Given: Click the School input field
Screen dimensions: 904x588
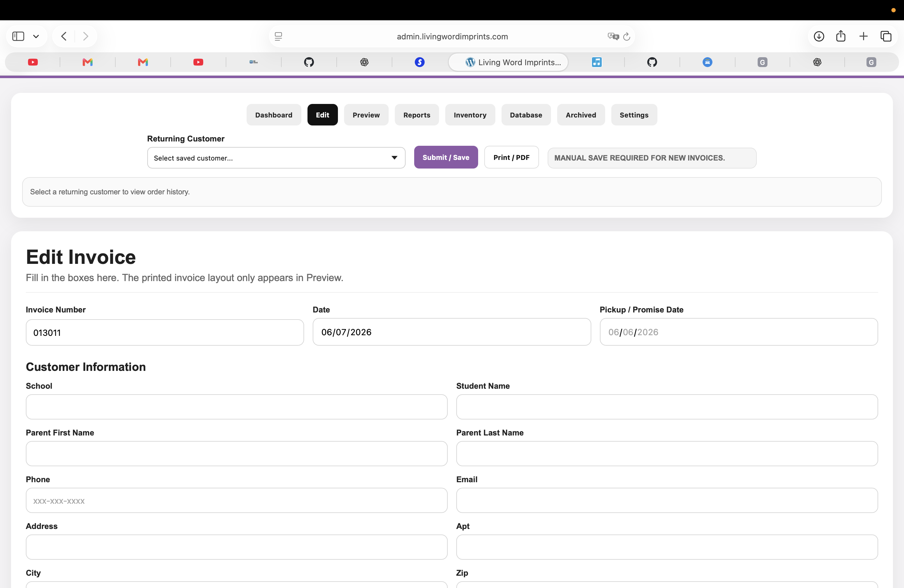Looking at the screenshot, I should click(237, 407).
